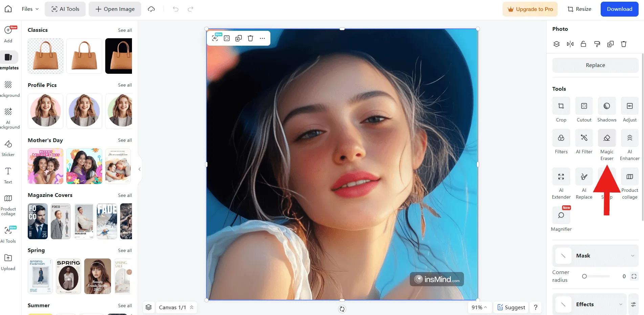Open AI Tools in left sidebar

point(8,234)
